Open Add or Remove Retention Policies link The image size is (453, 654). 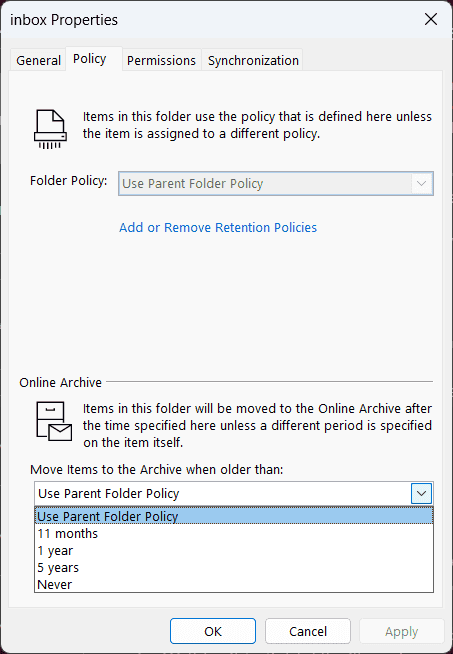click(x=218, y=227)
